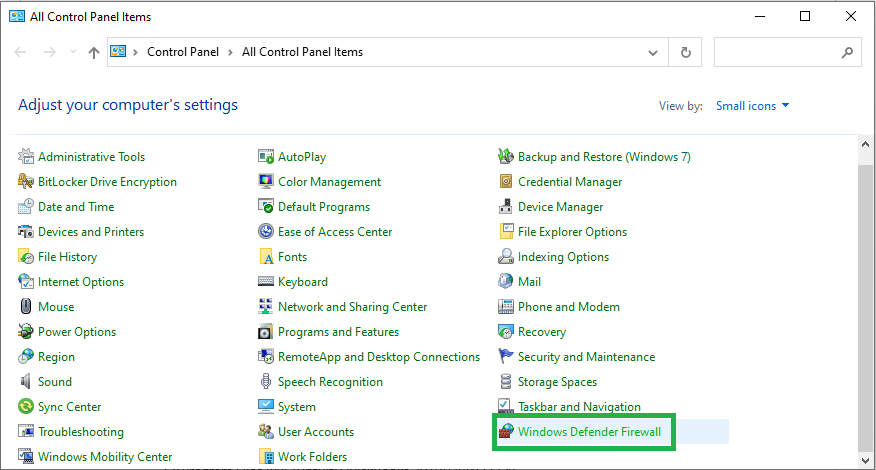
Task: Click the Date and Time clock icon
Action: pos(26,207)
